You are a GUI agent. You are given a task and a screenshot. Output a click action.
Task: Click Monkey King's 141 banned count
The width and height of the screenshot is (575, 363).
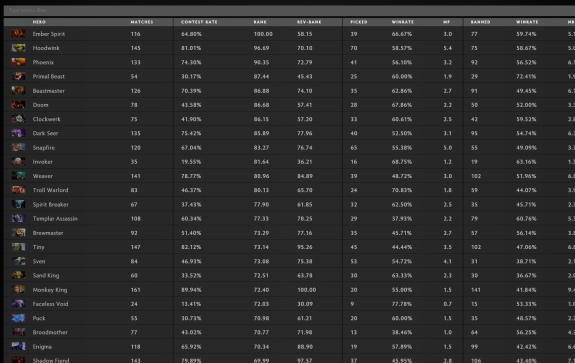(x=476, y=290)
